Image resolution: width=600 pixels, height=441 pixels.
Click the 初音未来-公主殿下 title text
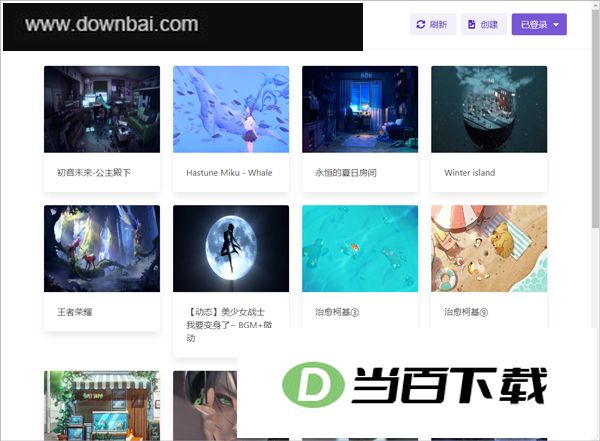(94, 173)
